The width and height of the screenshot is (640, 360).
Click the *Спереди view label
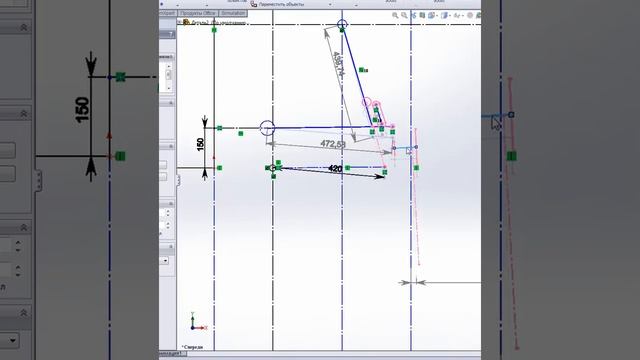point(192,347)
